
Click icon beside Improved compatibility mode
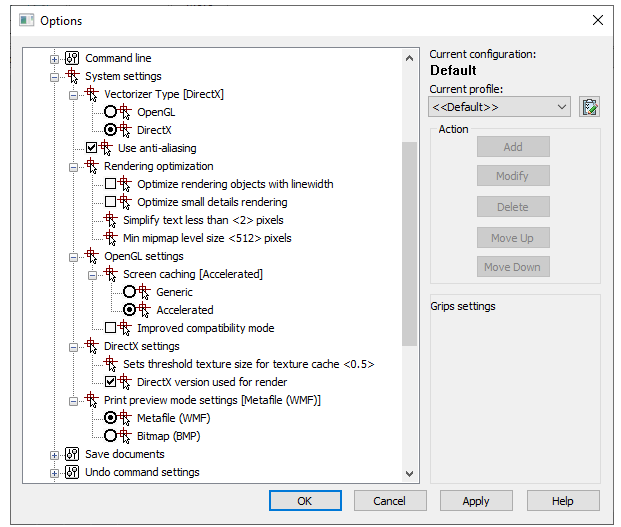click(124, 328)
